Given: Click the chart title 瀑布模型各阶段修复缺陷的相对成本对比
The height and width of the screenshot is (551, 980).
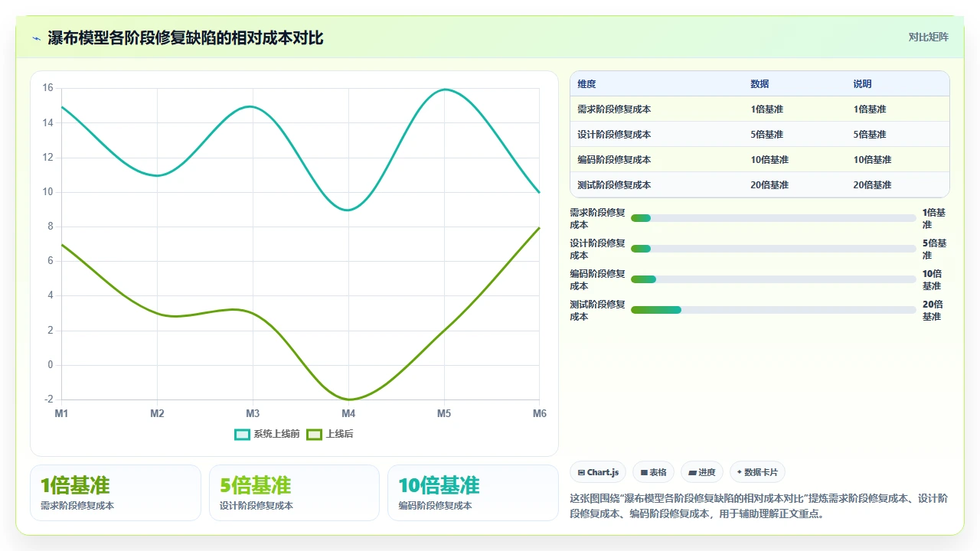Looking at the screenshot, I should click(x=186, y=37).
